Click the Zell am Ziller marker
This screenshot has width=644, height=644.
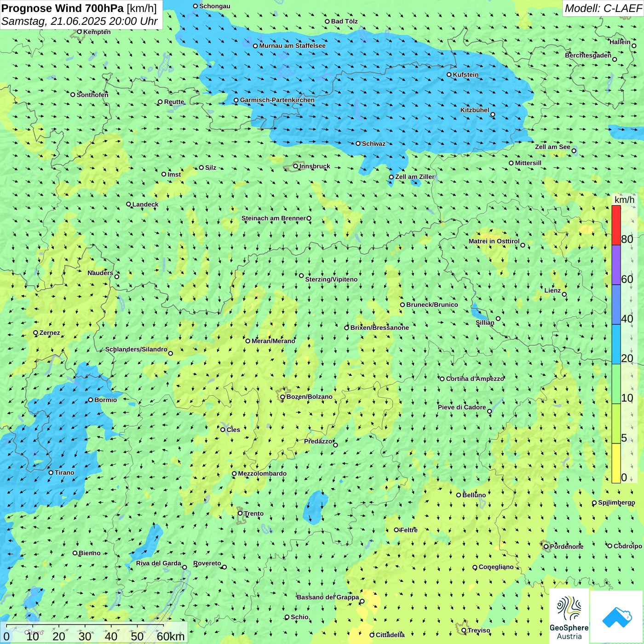click(x=391, y=177)
